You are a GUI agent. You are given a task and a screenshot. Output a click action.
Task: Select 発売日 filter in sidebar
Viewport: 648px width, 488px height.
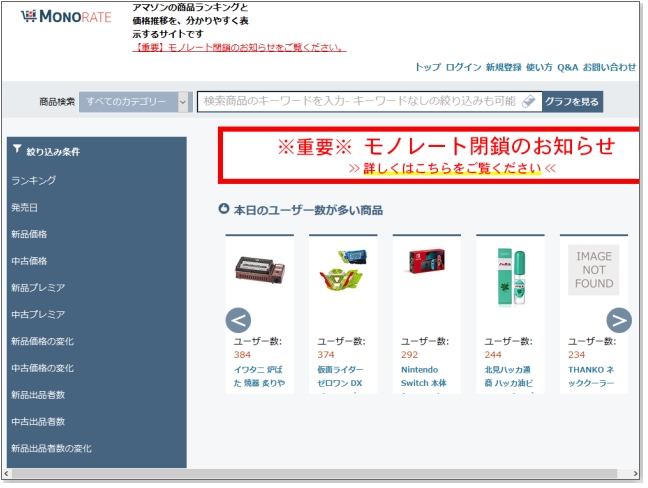click(x=25, y=207)
